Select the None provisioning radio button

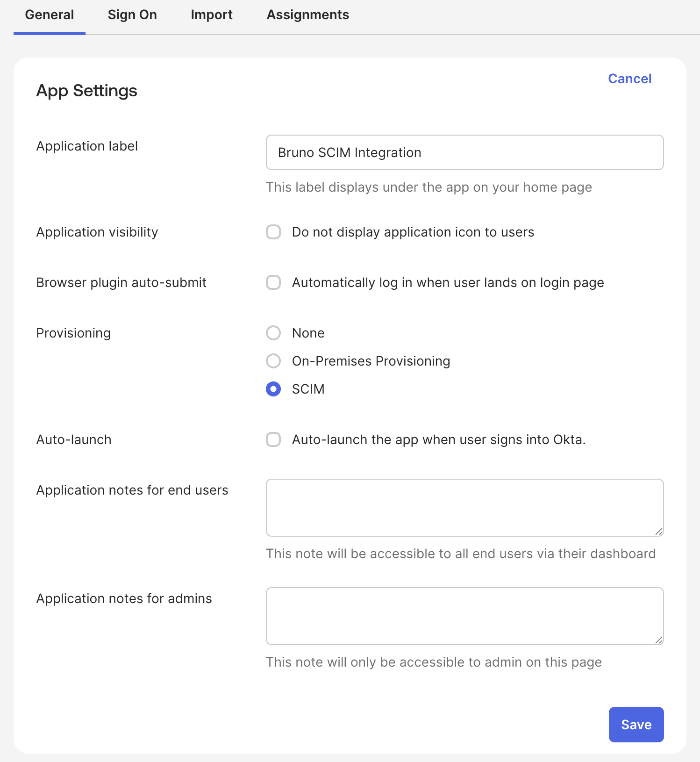273,333
